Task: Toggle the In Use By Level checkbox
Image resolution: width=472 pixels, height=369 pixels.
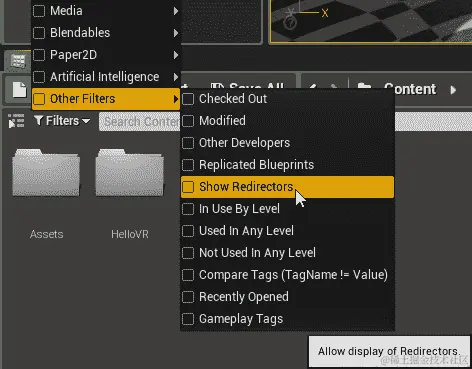Action: tap(188, 209)
